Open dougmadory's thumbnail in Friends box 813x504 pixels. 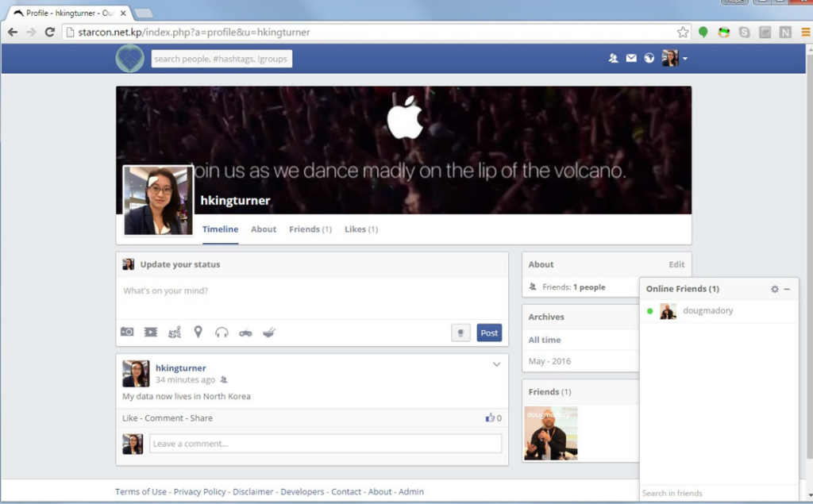551,433
